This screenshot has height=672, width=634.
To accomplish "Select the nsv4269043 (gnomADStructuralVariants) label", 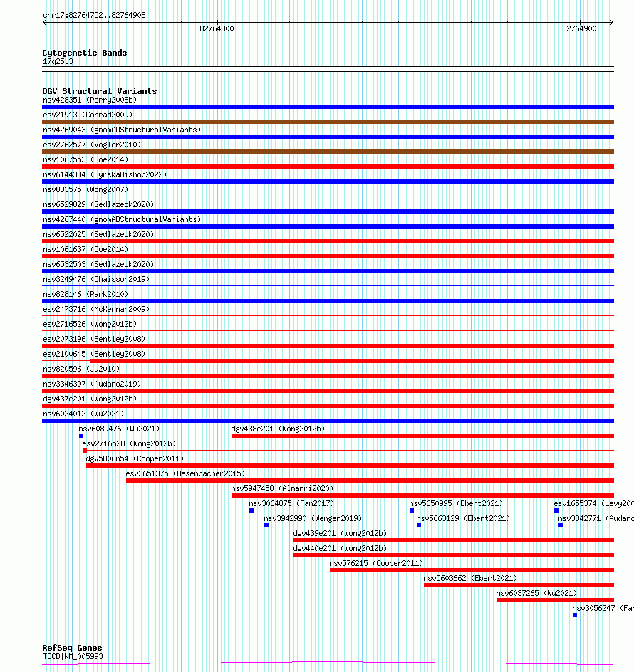I will [x=122, y=130].
